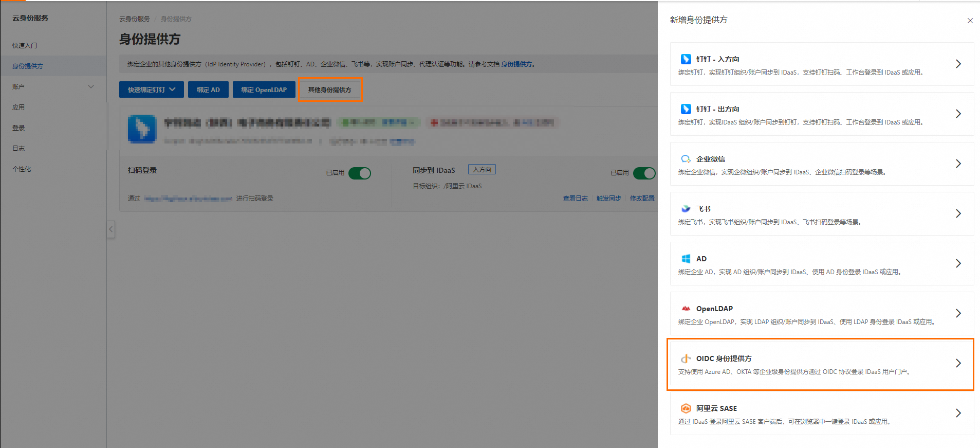Open OIDC 身份提供方 via its chevron

coord(958,363)
